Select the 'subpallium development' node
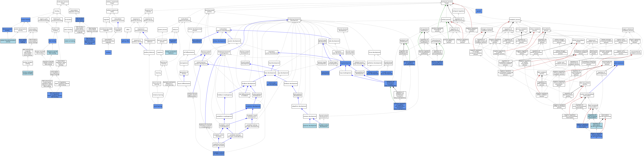Image resolution: width=644 pixels, height=156 pixels. coord(299,106)
